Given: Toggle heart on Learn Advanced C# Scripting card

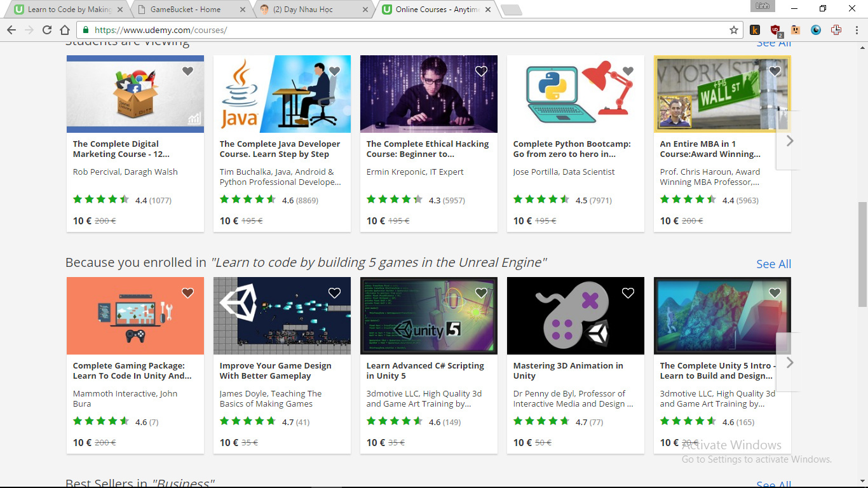Looking at the screenshot, I should tap(481, 293).
